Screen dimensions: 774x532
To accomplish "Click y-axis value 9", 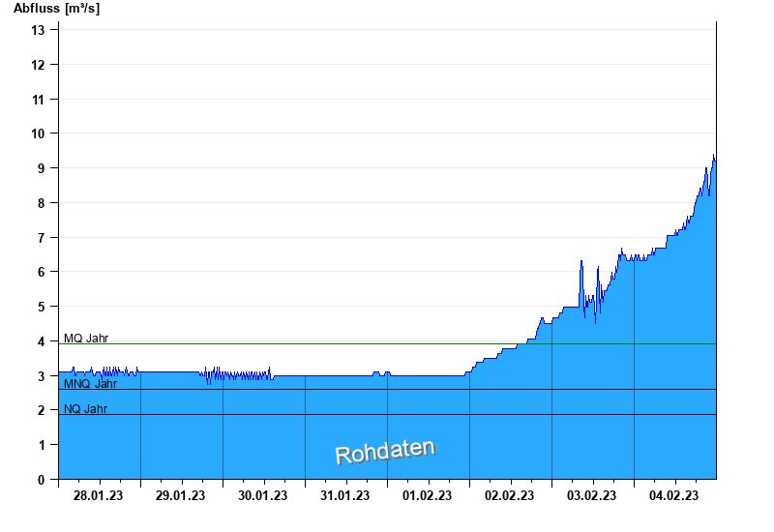I will pyautogui.click(x=41, y=168).
